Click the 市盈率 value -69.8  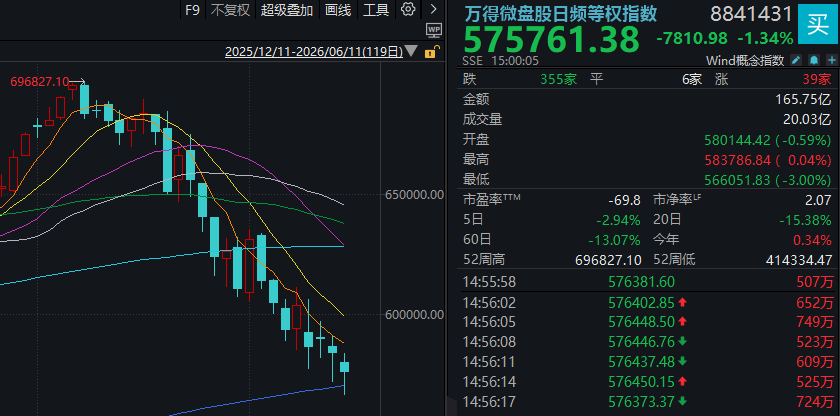click(x=624, y=201)
